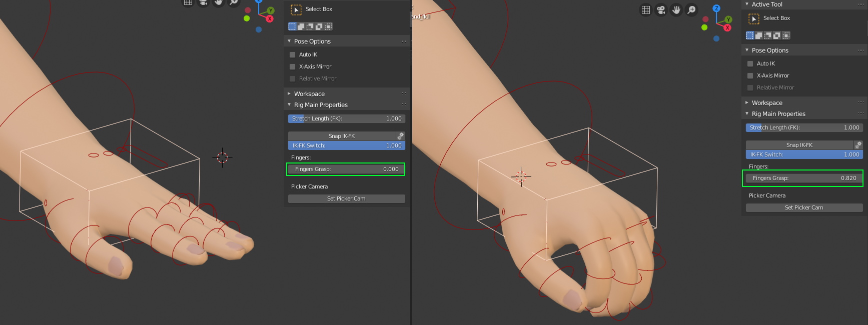Click the Select Box tool icon in right panel
The width and height of the screenshot is (868, 325).
754,19
